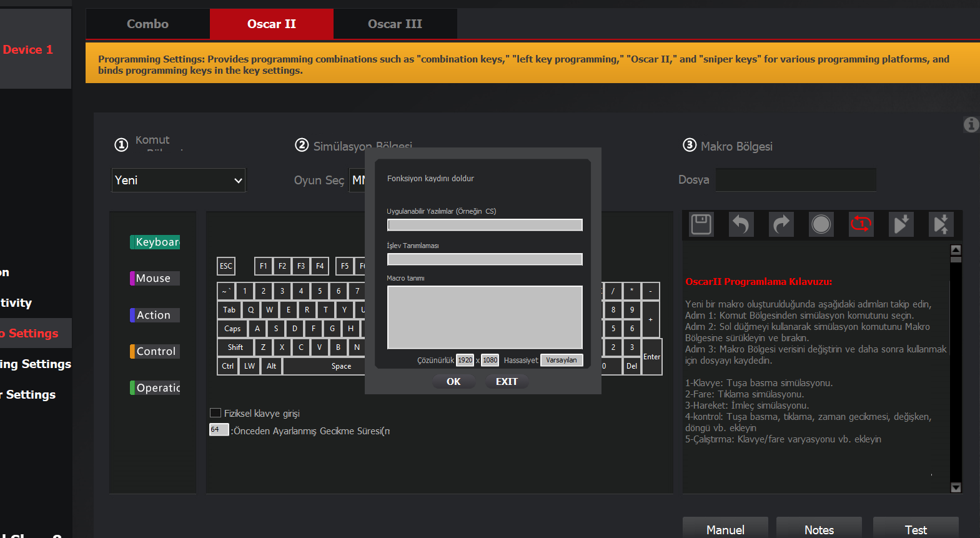Screen dimensions: 980x538
Task: Close the dialog with EXIT
Action: pos(507,382)
